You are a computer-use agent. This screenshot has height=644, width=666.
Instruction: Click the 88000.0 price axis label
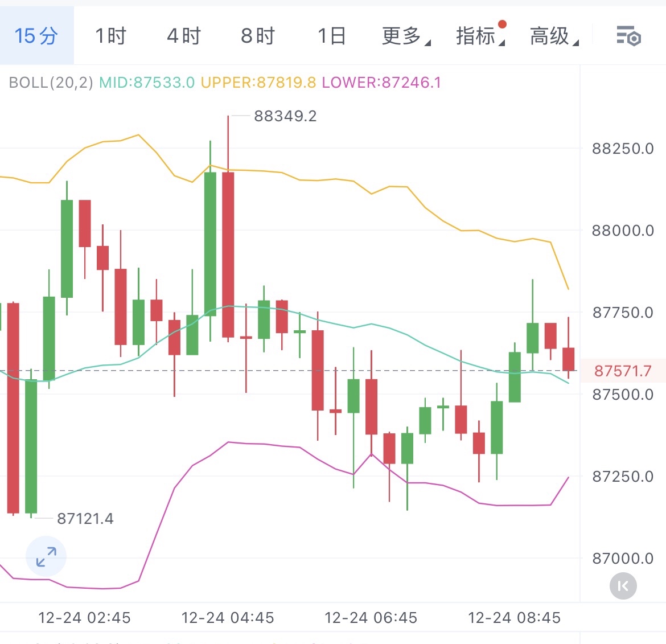click(x=623, y=231)
